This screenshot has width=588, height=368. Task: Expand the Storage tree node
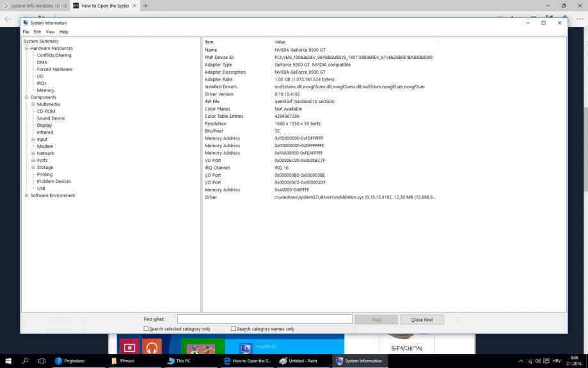(33, 167)
